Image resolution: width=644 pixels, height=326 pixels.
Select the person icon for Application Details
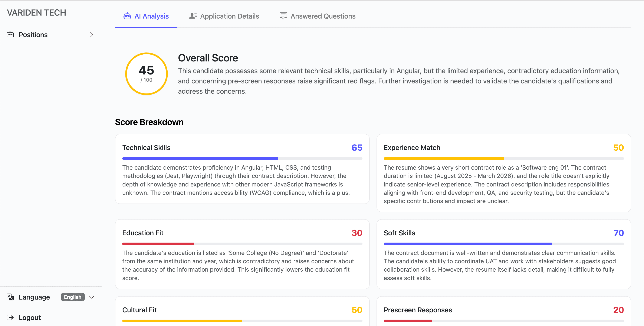192,16
